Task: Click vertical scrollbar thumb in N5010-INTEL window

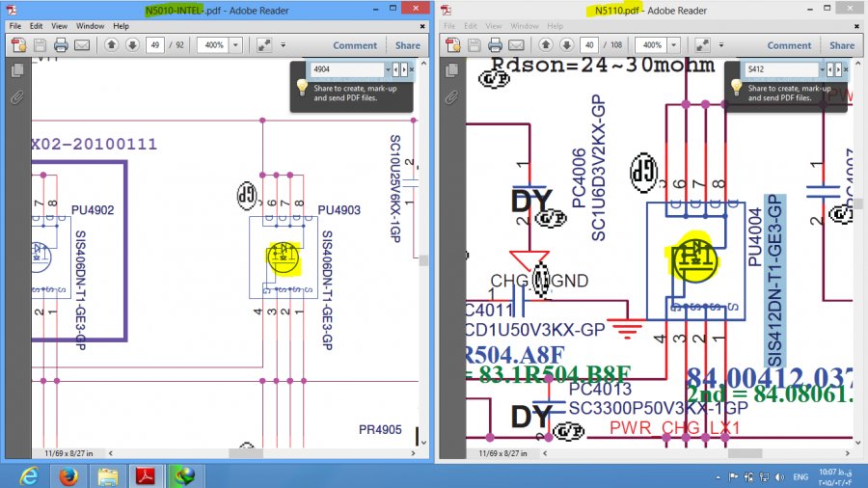Action: [423, 260]
